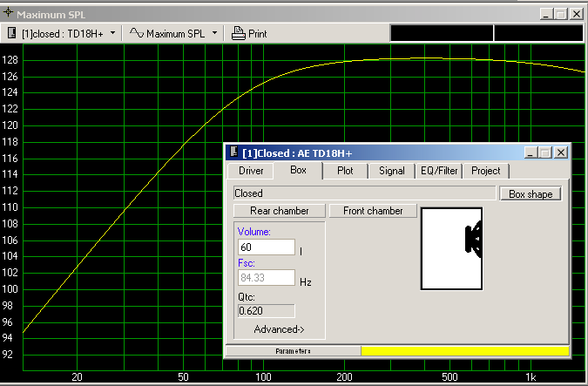
Task: Click the Closed enclosure type field
Action: pos(364,193)
